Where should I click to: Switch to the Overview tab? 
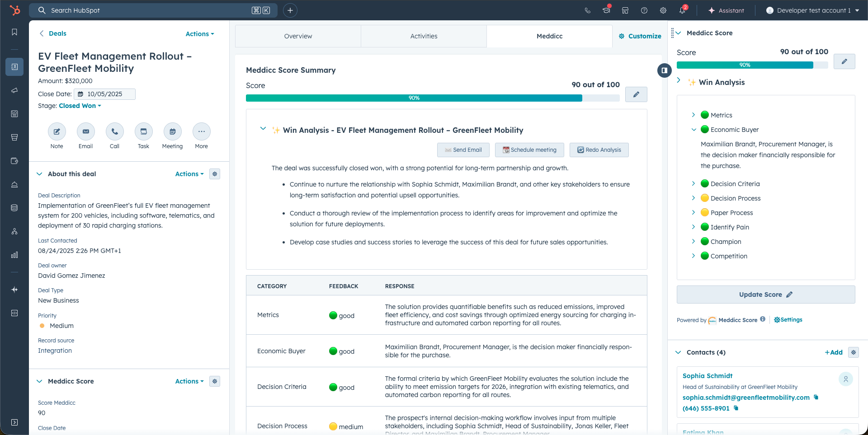[298, 36]
